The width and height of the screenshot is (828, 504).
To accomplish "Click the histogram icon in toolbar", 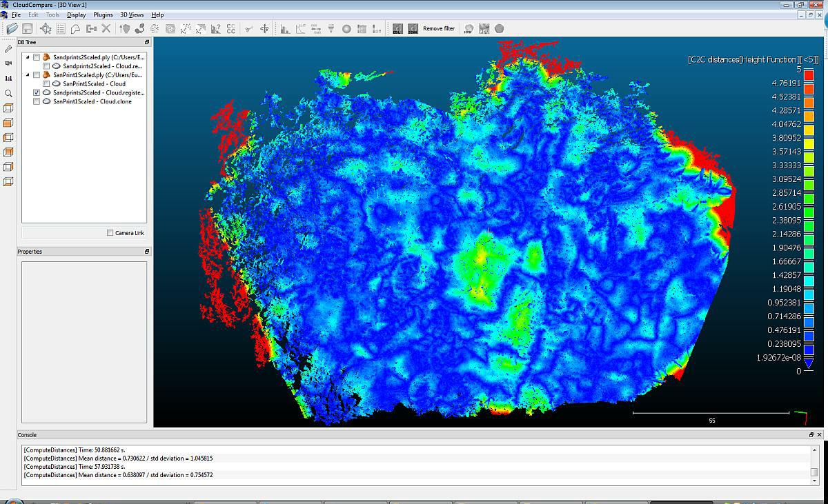I will [285, 28].
